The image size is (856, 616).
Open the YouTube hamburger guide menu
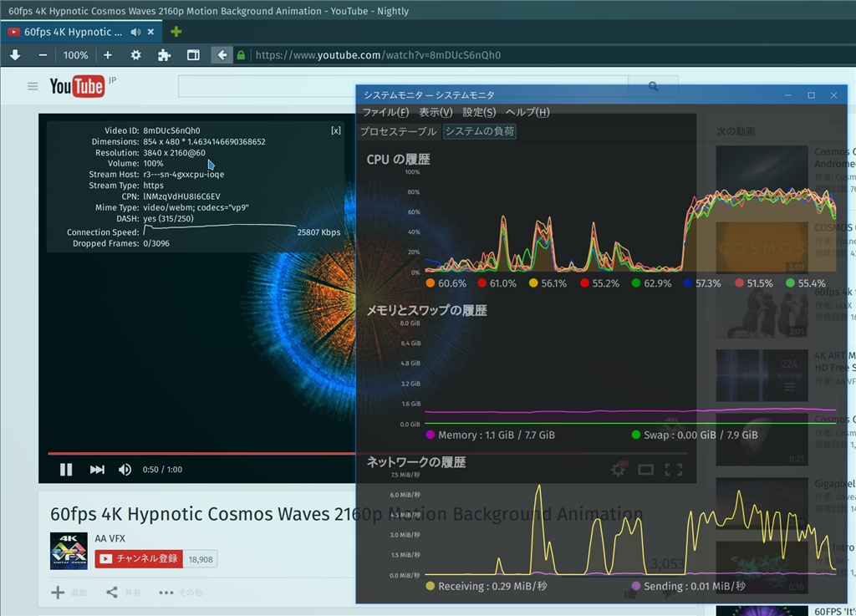33,86
